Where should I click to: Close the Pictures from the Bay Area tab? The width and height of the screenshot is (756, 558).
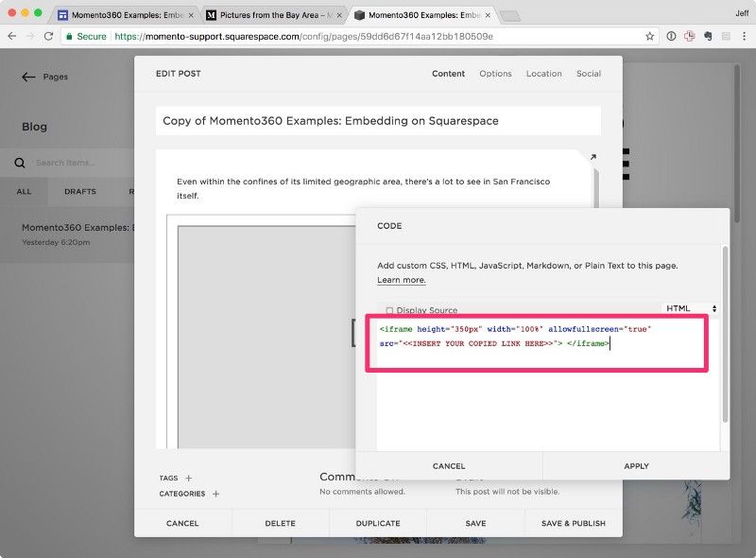339,15
